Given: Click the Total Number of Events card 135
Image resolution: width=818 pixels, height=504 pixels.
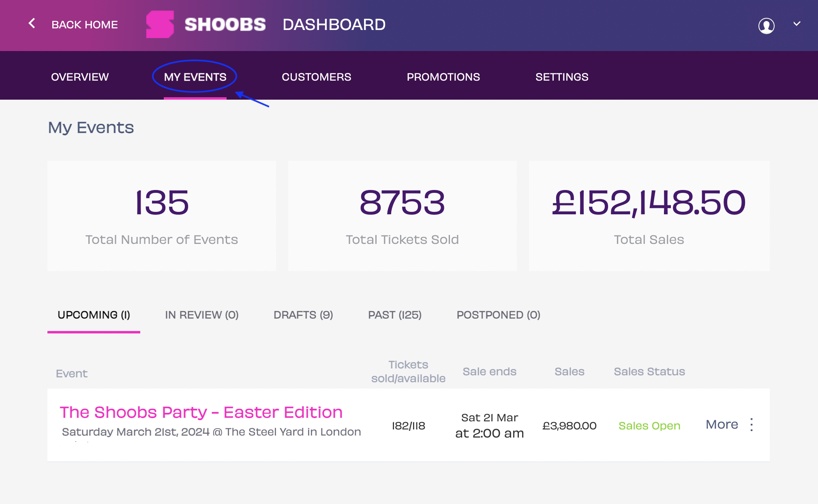Looking at the screenshot, I should pos(161,216).
